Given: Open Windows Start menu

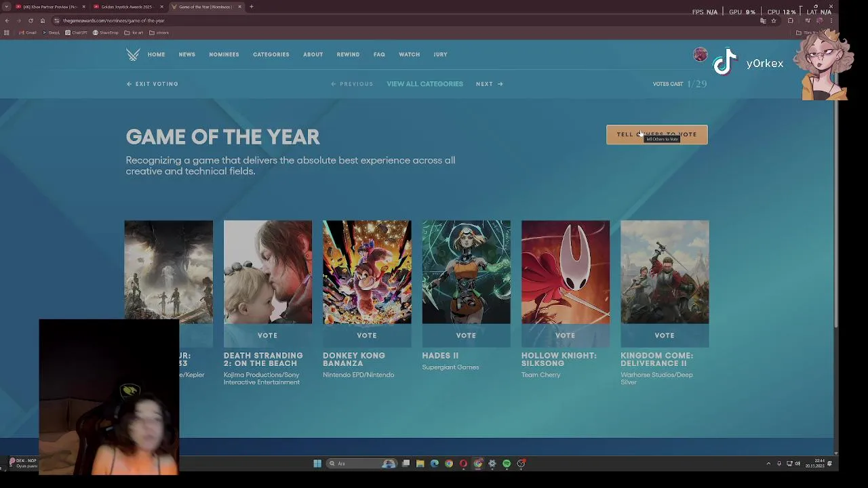Looking at the screenshot, I should pos(317,464).
